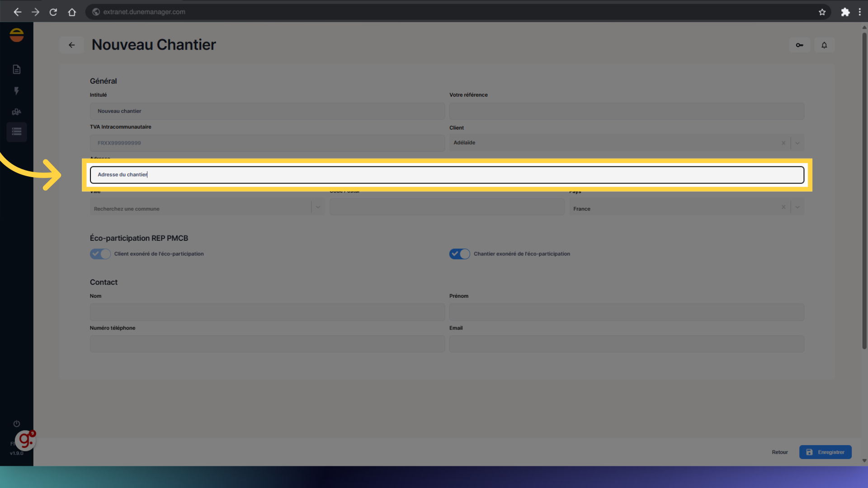Open the truck/vehicles sidebar icon
This screenshot has height=488, width=868.
click(x=17, y=112)
